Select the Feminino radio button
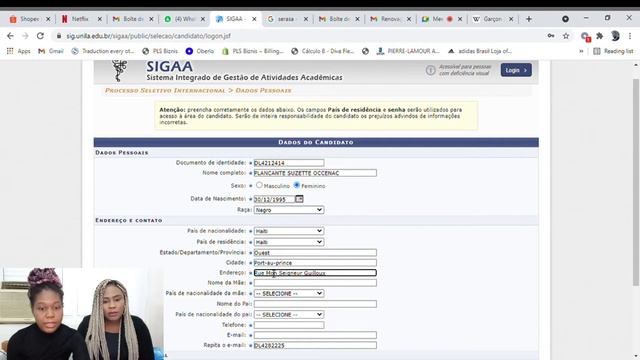The image size is (640, 360). (x=297, y=185)
